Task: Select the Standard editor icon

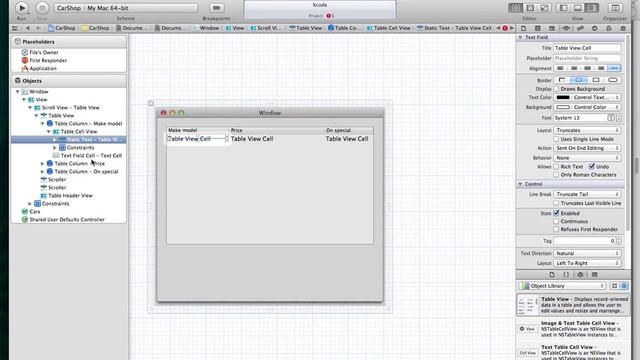Action: [516, 8]
